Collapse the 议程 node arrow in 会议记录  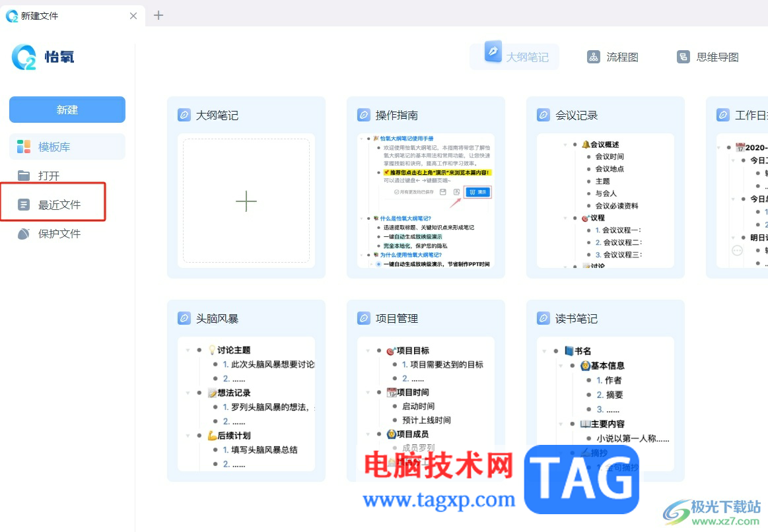pyautogui.click(x=565, y=218)
